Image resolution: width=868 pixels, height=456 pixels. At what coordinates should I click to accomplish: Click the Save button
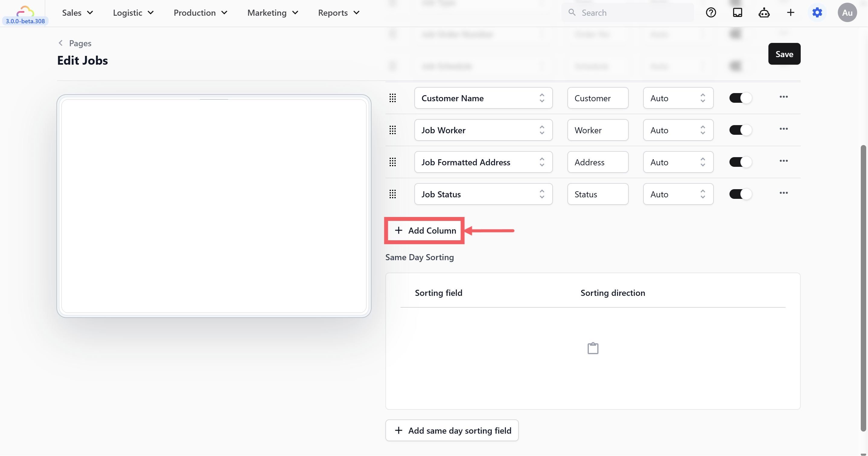pos(784,54)
